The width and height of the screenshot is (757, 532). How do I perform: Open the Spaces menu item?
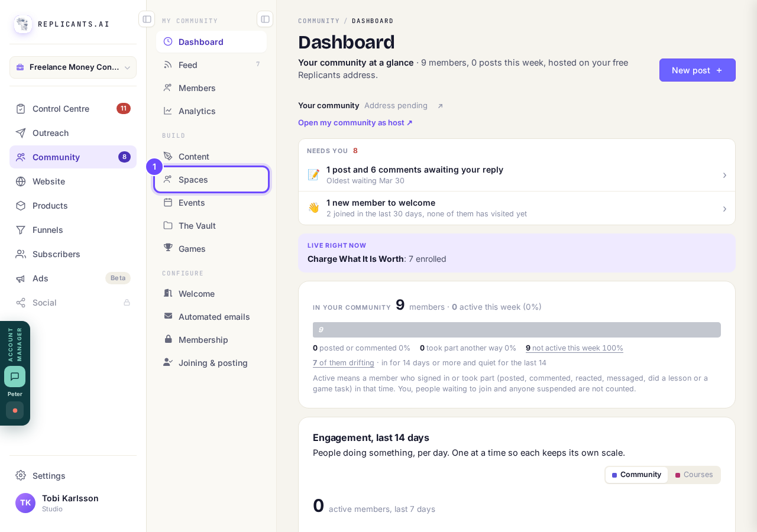tap(211, 180)
